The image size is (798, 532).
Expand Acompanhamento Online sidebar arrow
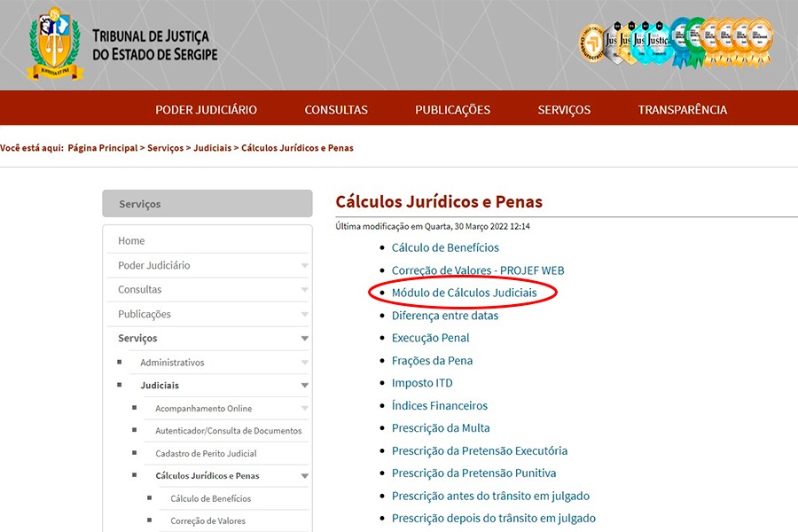tap(304, 409)
